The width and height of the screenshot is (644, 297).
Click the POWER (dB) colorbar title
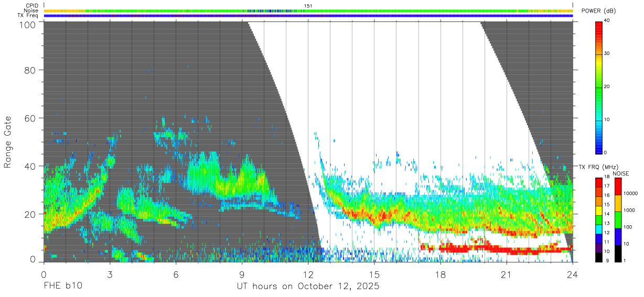click(x=599, y=11)
